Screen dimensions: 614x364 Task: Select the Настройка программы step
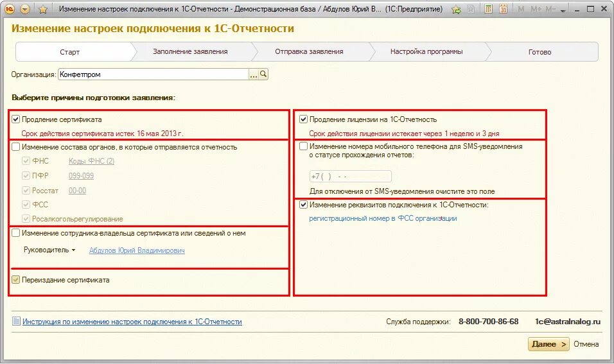(x=426, y=51)
